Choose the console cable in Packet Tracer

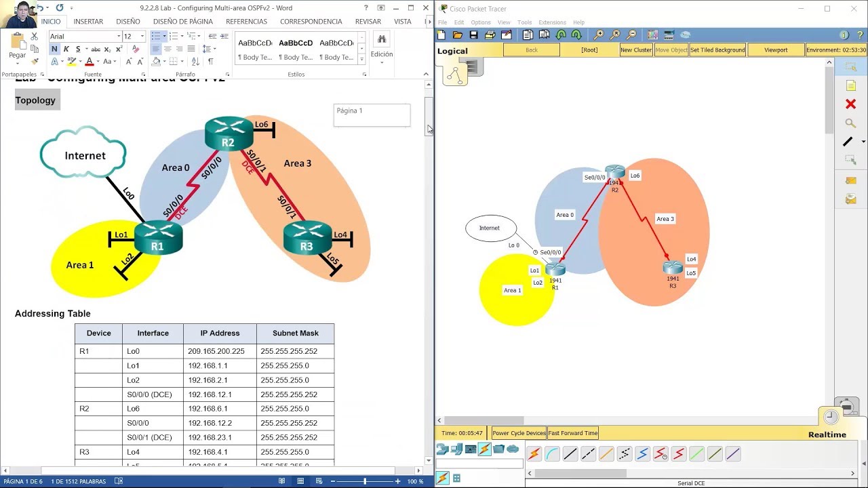[553, 454]
